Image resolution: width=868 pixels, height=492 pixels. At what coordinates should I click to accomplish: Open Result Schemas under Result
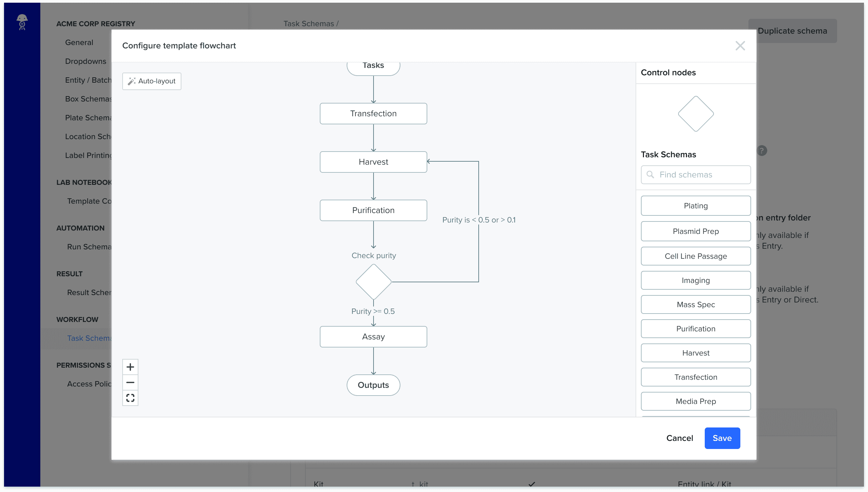pyautogui.click(x=89, y=292)
